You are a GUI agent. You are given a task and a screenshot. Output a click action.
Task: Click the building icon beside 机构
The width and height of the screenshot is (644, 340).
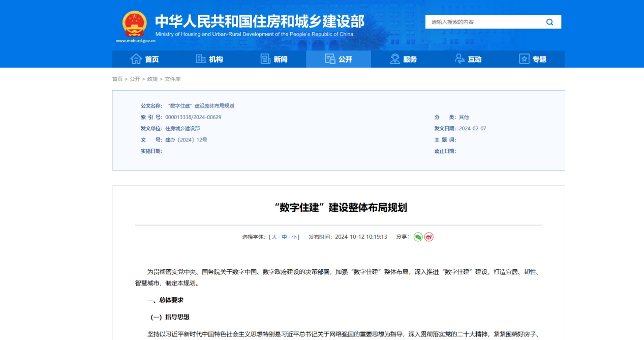coord(201,59)
